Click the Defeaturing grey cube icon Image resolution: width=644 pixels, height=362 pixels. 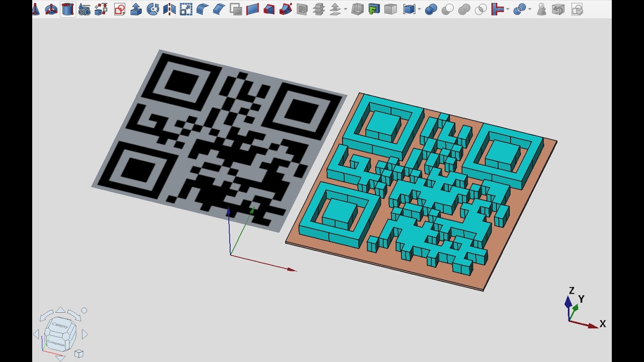558,9
